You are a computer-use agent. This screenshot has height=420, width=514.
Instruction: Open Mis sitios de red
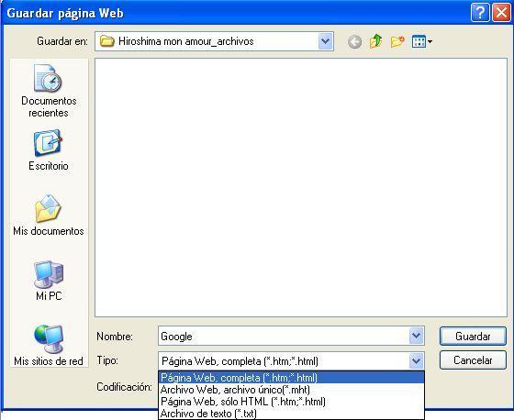click(49, 345)
